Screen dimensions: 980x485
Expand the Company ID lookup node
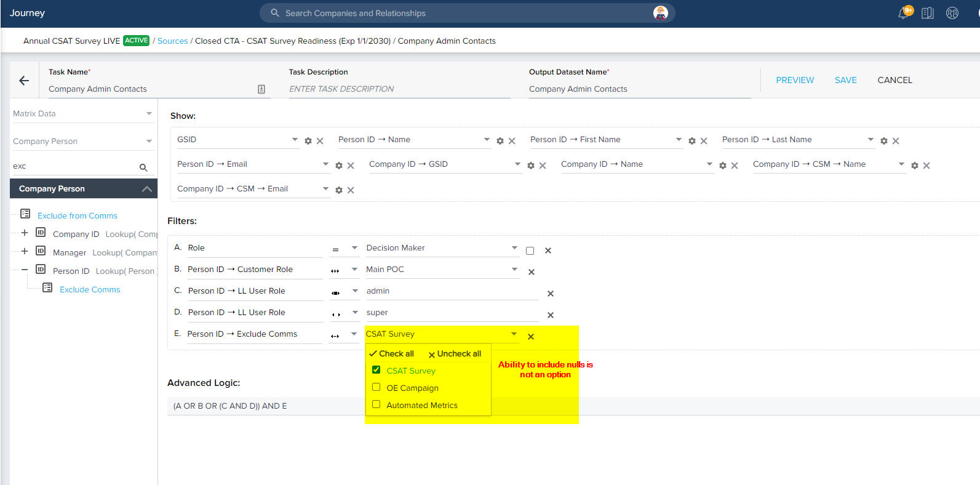click(x=25, y=233)
